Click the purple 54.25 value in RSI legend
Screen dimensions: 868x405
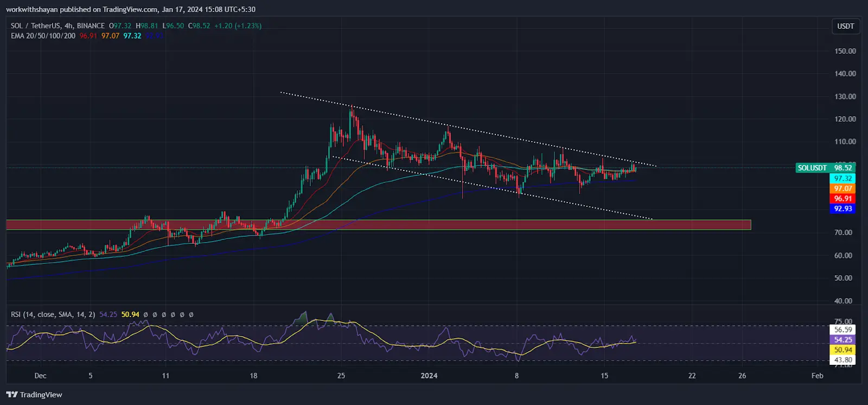click(108, 314)
